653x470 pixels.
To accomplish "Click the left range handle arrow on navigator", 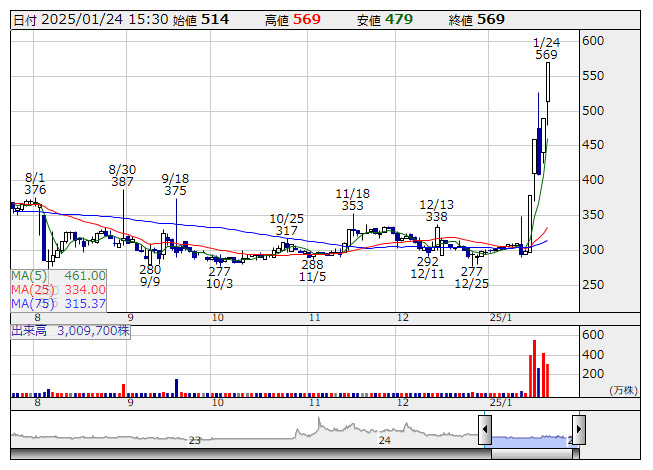I will pos(485,430).
